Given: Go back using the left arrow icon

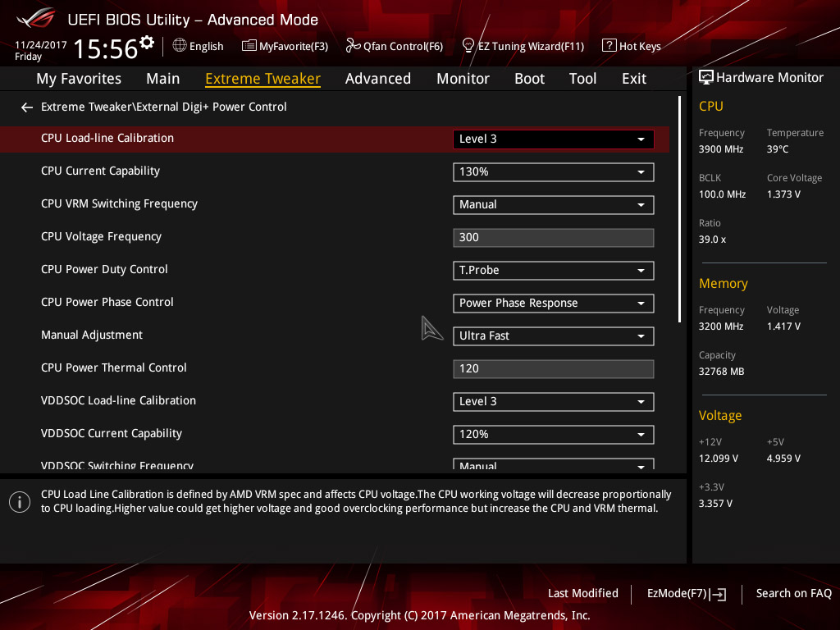Looking at the screenshot, I should coord(27,107).
